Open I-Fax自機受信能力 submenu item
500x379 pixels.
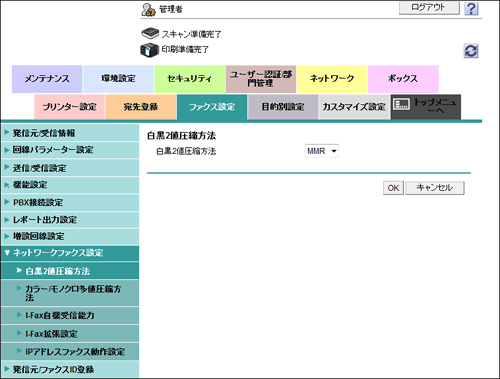click(x=70, y=315)
